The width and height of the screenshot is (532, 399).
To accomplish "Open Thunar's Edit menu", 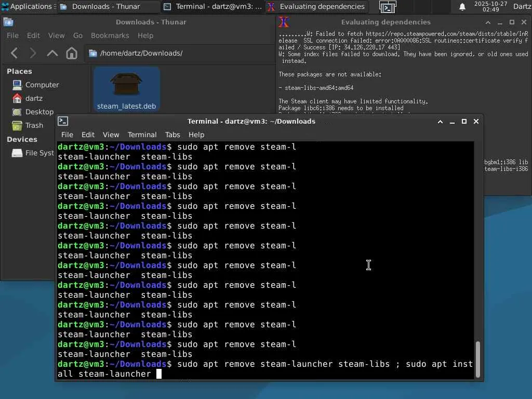I will point(33,36).
